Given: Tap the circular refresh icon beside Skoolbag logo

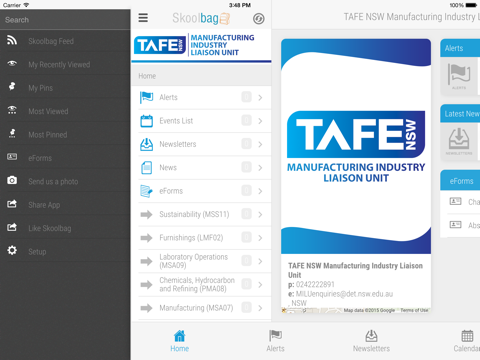Looking at the screenshot, I should coord(259,19).
